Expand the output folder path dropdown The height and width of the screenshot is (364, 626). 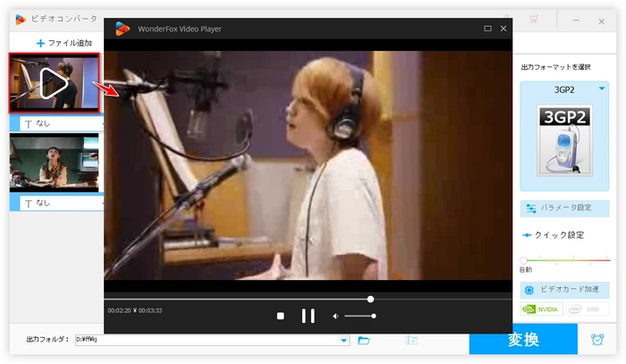tap(344, 340)
